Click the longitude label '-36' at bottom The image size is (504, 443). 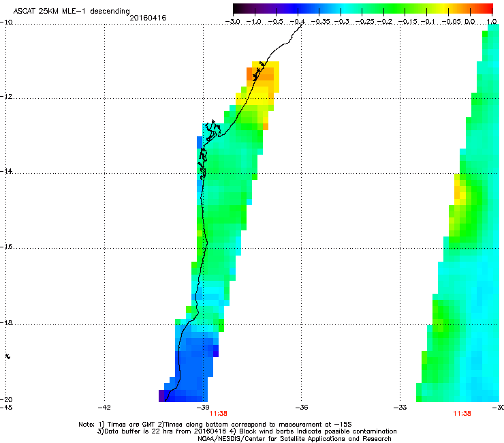click(301, 408)
